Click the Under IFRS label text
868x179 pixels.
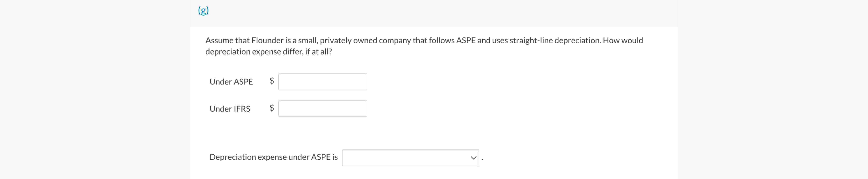pyautogui.click(x=230, y=109)
